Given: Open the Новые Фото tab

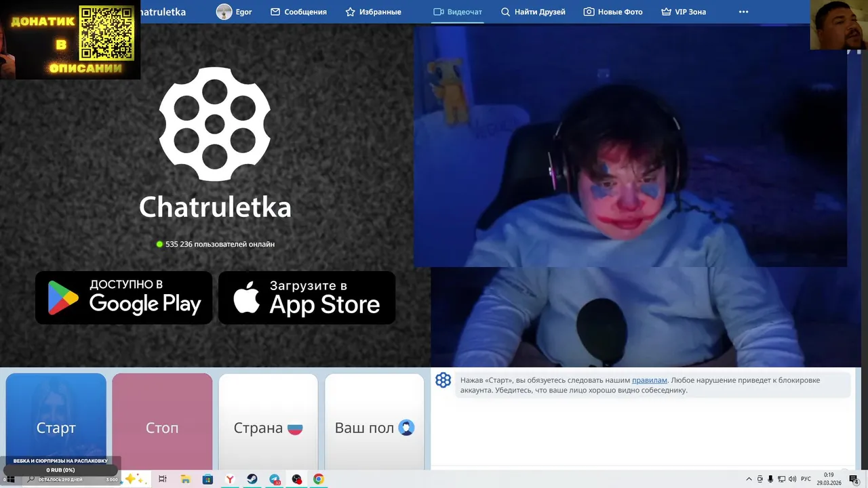Looking at the screenshot, I should tap(613, 12).
